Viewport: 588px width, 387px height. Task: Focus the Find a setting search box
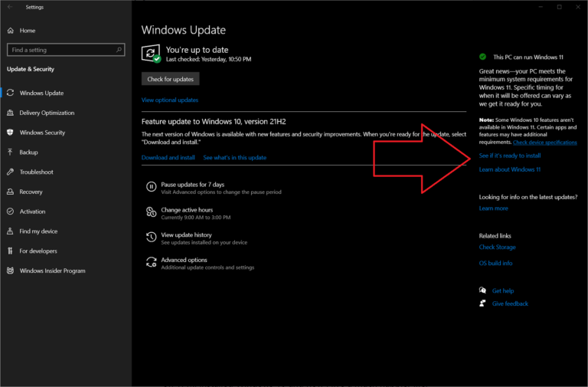pyautogui.click(x=66, y=50)
